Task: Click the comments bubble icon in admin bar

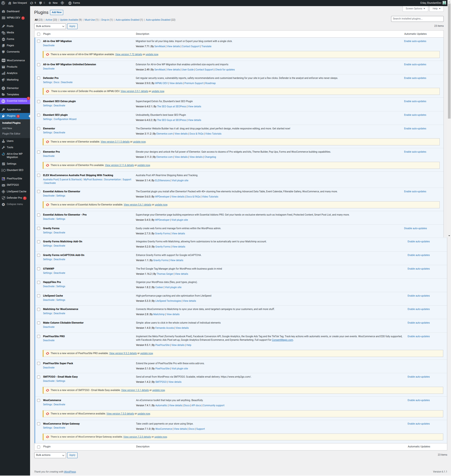Action: (41, 3)
